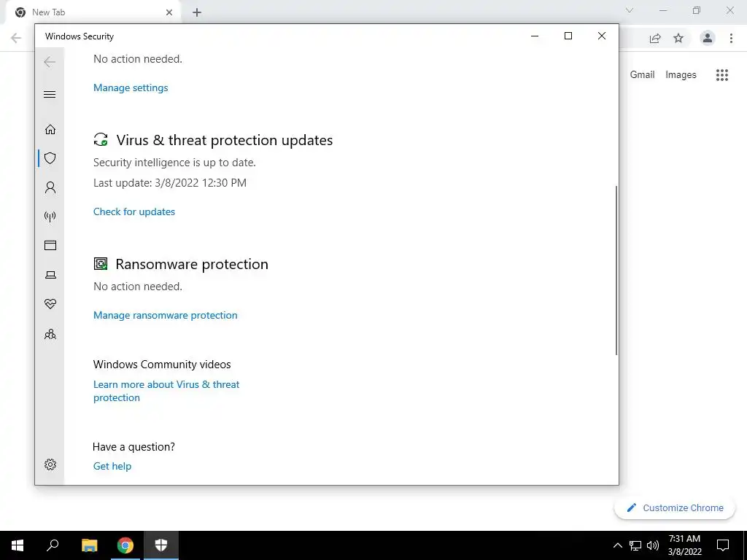The image size is (747, 560).
Task: Click 'Windows Community videos' heading
Action: tap(162, 365)
